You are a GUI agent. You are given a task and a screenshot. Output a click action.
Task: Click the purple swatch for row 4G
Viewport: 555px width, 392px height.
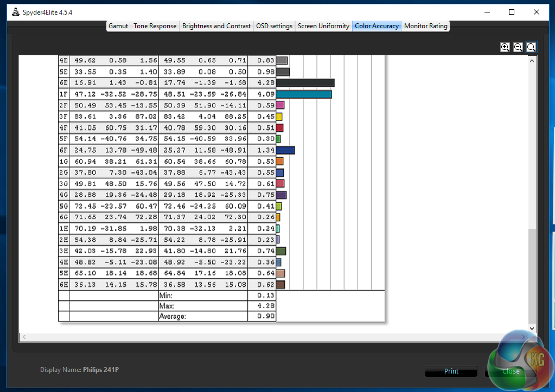282,195
